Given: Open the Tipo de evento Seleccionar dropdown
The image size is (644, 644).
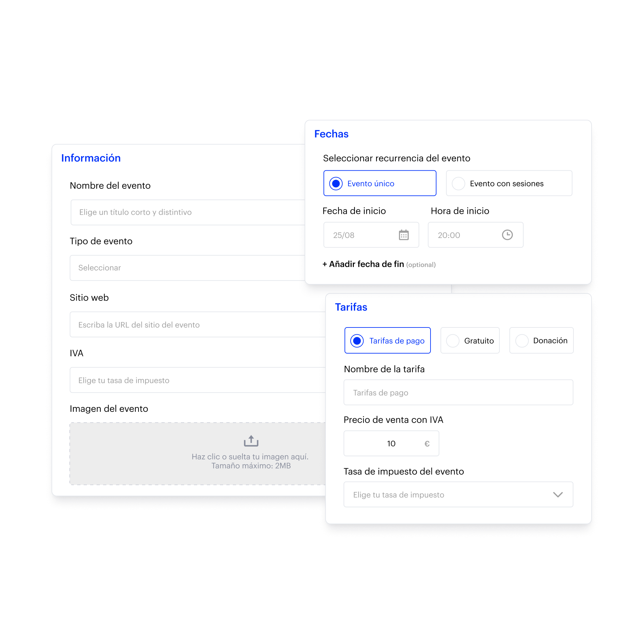Looking at the screenshot, I should pos(187,268).
